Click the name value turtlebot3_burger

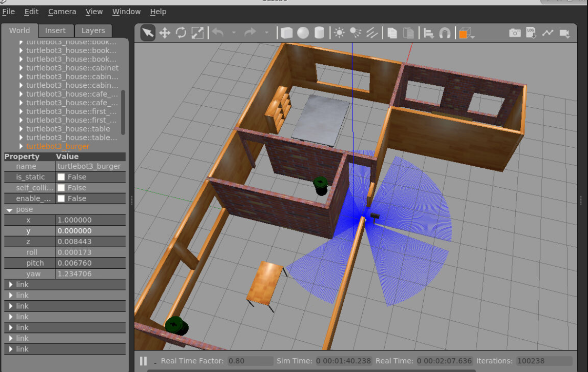point(91,166)
